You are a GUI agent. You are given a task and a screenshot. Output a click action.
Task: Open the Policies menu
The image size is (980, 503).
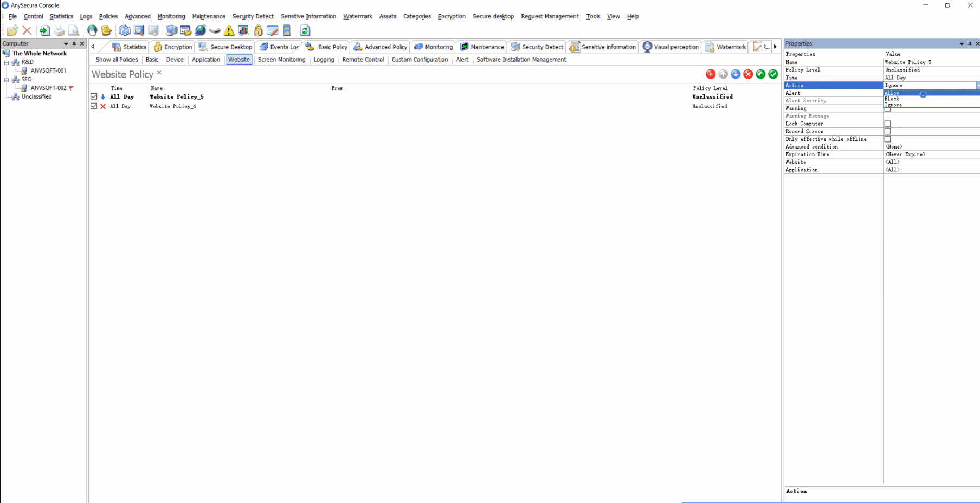pos(108,16)
